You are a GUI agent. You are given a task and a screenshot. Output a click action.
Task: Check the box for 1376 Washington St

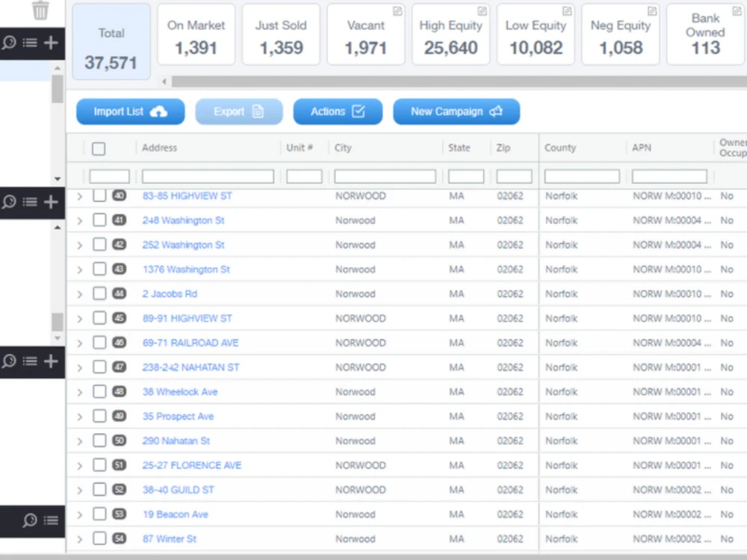tap(99, 269)
